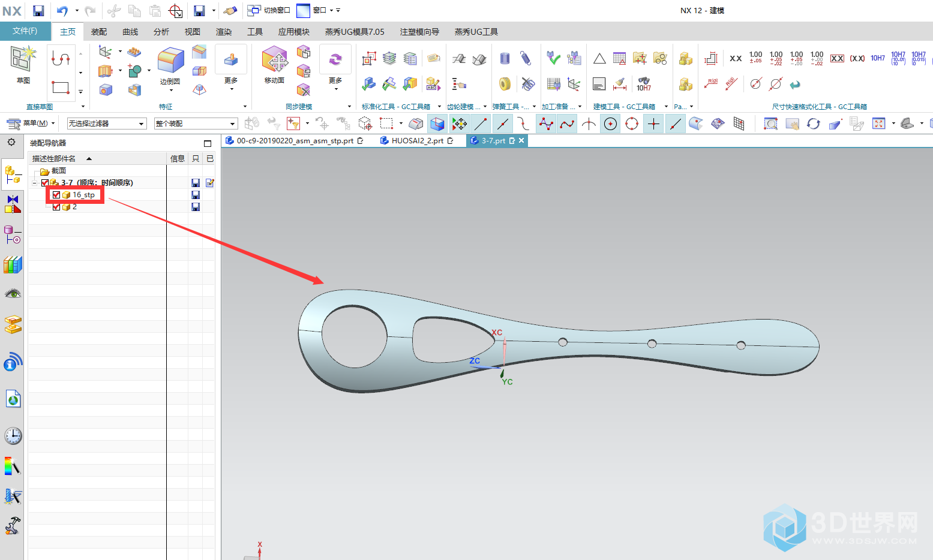Open the Undo history dropdown arrow
The height and width of the screenshot is (560, 933).
(76, 11)
